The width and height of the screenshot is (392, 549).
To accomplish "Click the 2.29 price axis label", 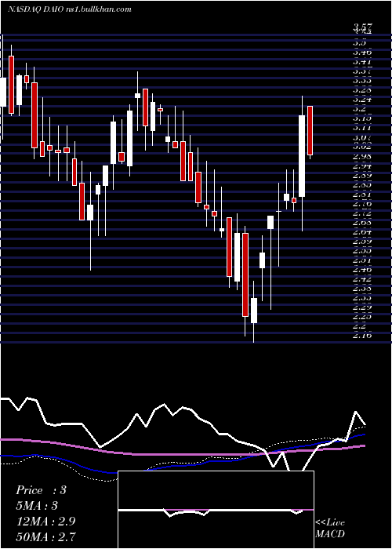I will click(x=363, y=307).
